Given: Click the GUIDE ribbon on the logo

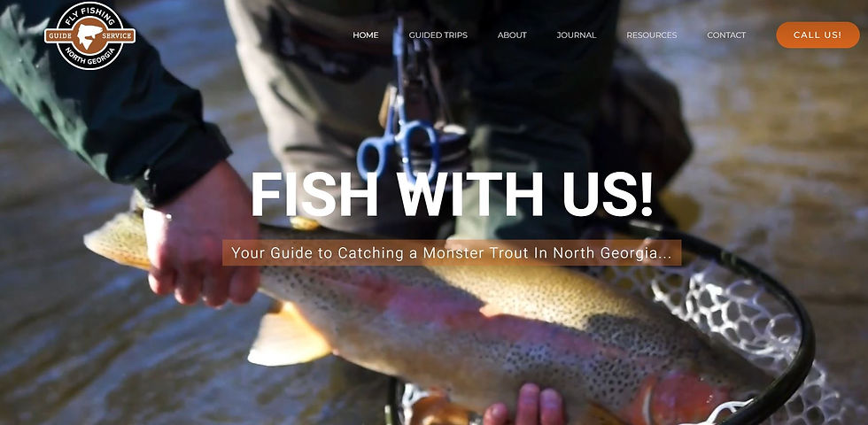Looking at the screenshot, I should coord(58,36).
